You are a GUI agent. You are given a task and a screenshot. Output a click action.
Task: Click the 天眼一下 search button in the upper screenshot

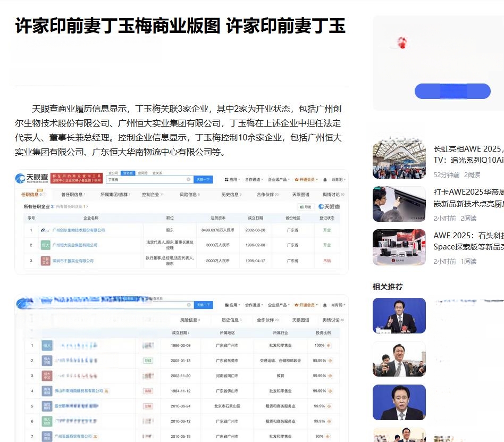pos(203,179)
